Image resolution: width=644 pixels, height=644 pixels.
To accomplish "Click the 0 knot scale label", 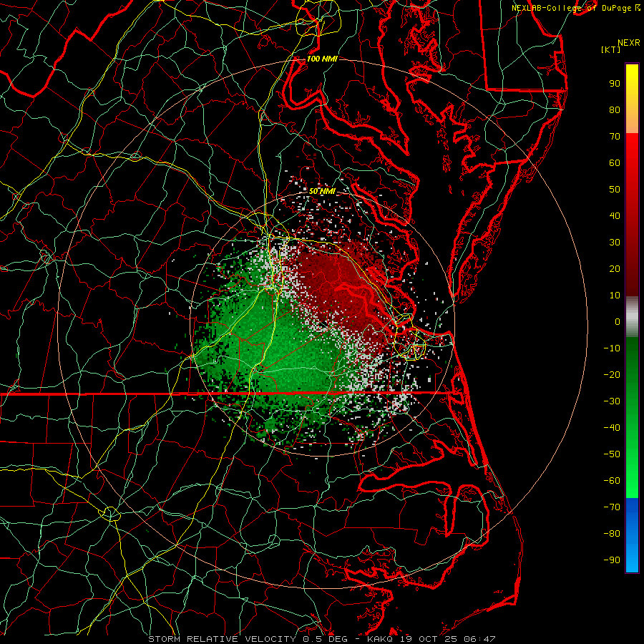I will tap(618, 322).
